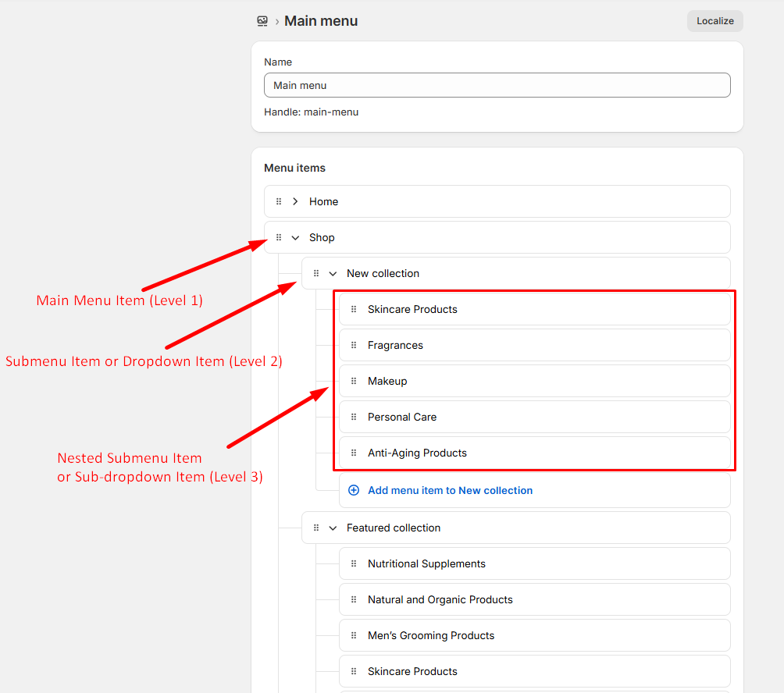
Task: Open the Featured collection menu item
Action: click(516, 528)
